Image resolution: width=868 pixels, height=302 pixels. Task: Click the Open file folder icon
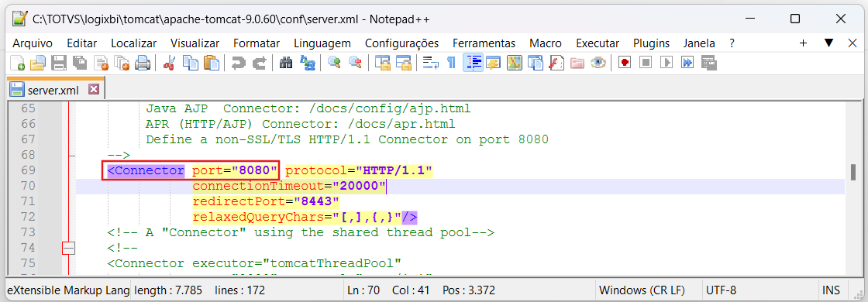pyautogui.click(x=38, y=63)
